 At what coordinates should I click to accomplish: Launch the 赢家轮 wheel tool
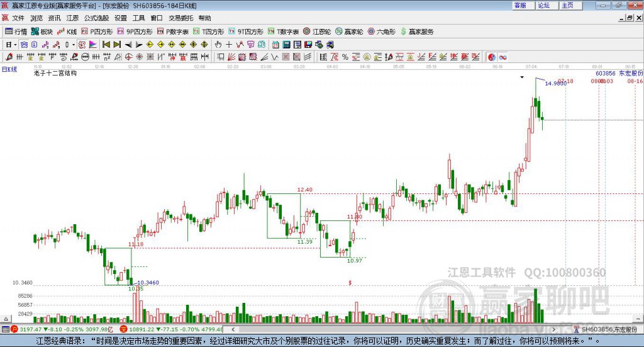click(349, 31)
